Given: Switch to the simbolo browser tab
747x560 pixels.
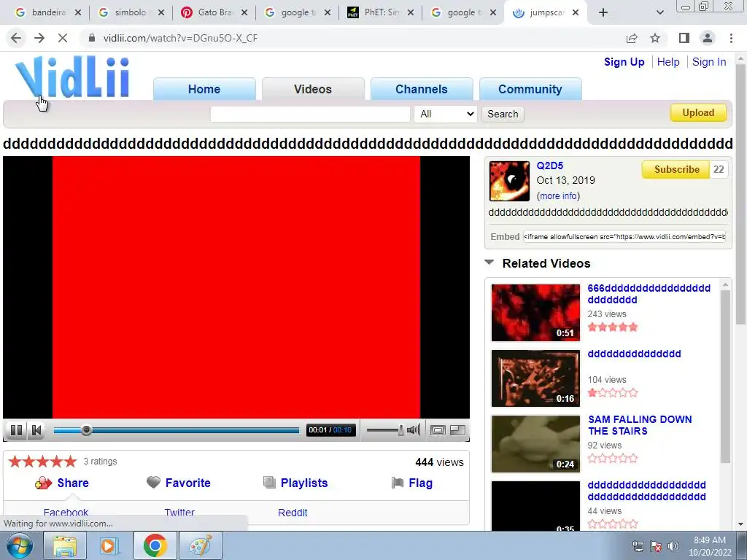Looking at the screenshot, I should pos(131,13).
